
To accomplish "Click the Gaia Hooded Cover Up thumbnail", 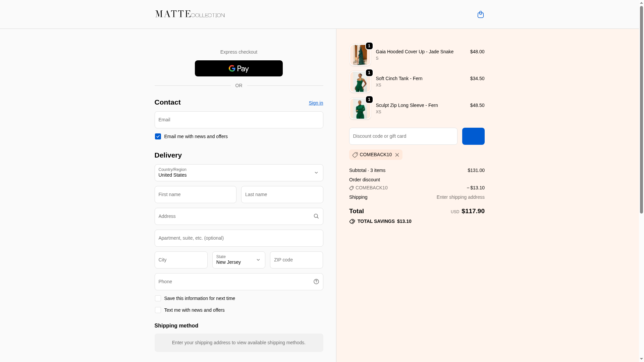I will pos(360,55).
